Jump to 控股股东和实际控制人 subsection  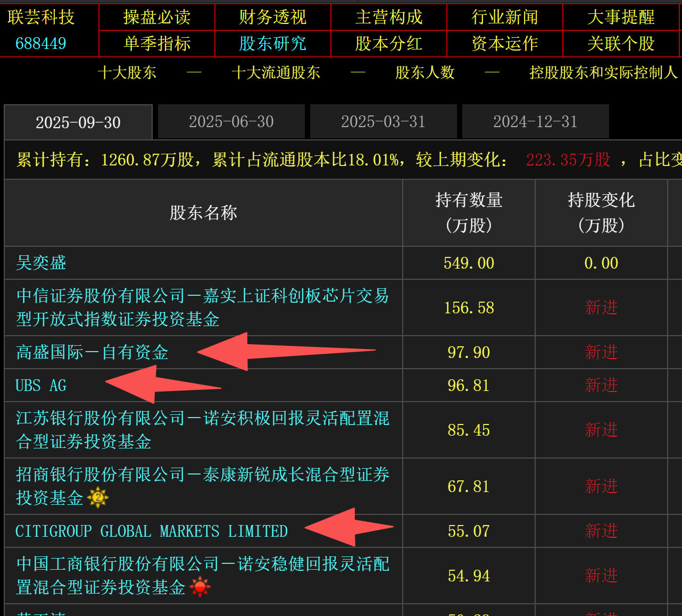click(x=603, y=72)
